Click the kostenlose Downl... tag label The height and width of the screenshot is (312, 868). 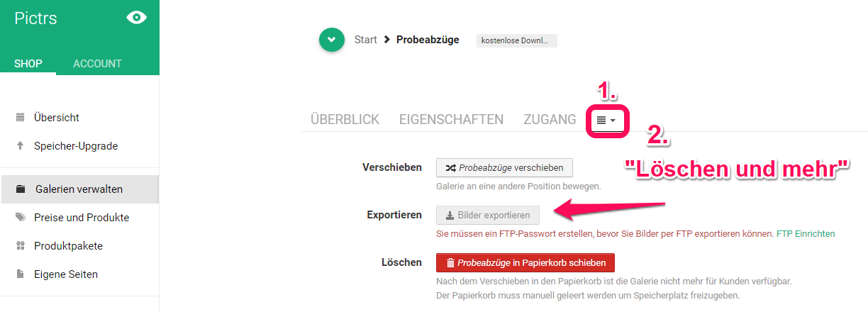pyautogui.click(x=516, y=40)
